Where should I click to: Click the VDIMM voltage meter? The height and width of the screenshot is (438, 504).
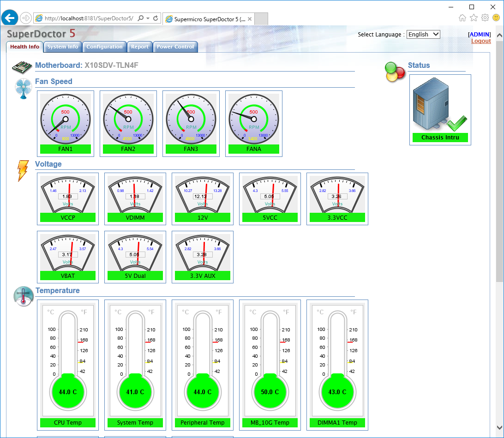click(135, 194)
